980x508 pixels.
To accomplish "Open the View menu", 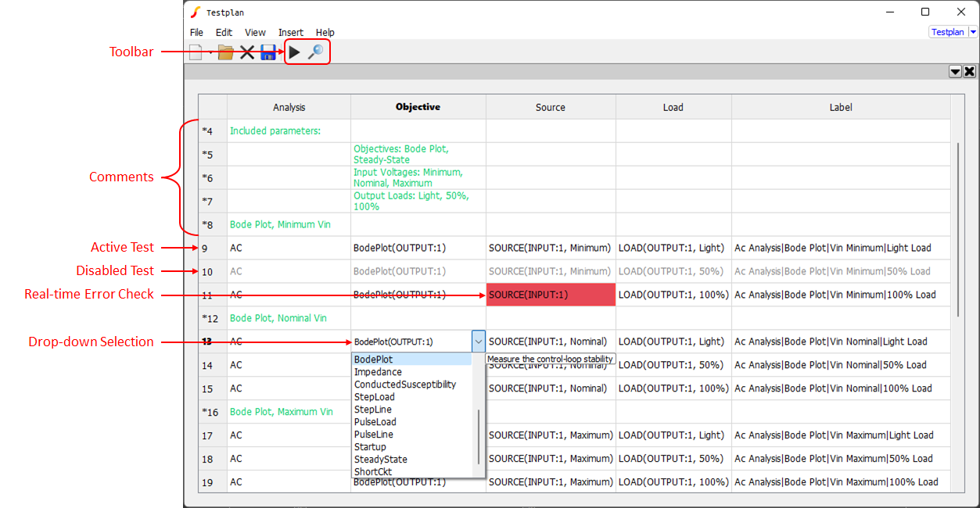I will click(x=255, y=32).
